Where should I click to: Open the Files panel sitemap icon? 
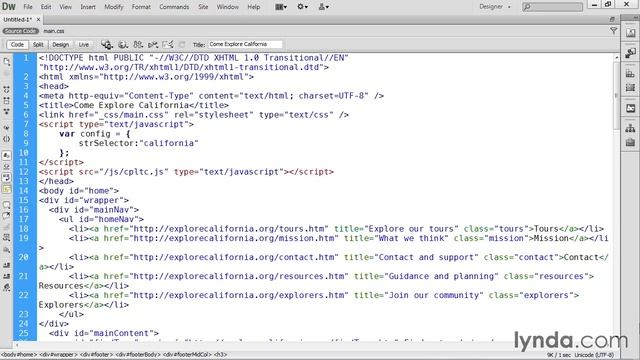tap(630, 129)
